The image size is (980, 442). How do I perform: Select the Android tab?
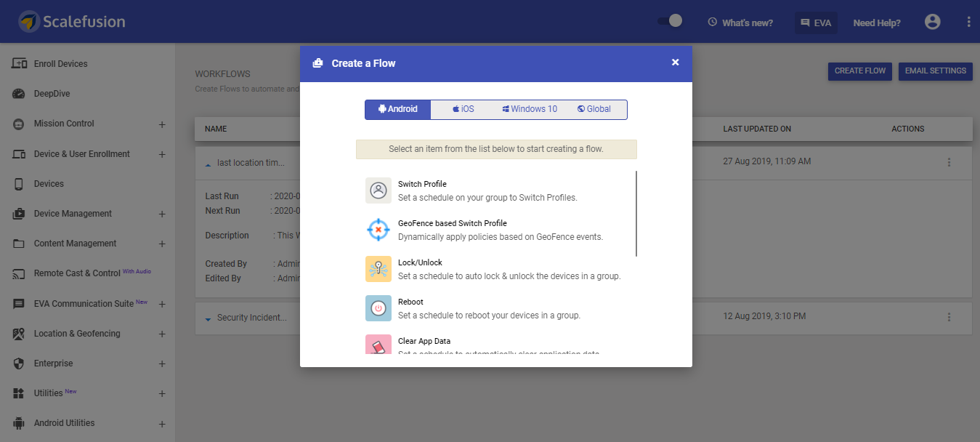click(398, 109)
